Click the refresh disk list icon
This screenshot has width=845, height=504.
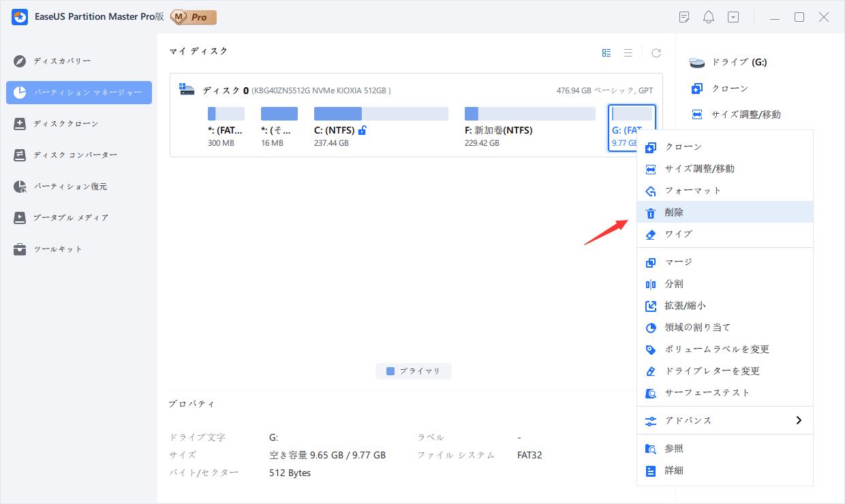tap(656, 52)
